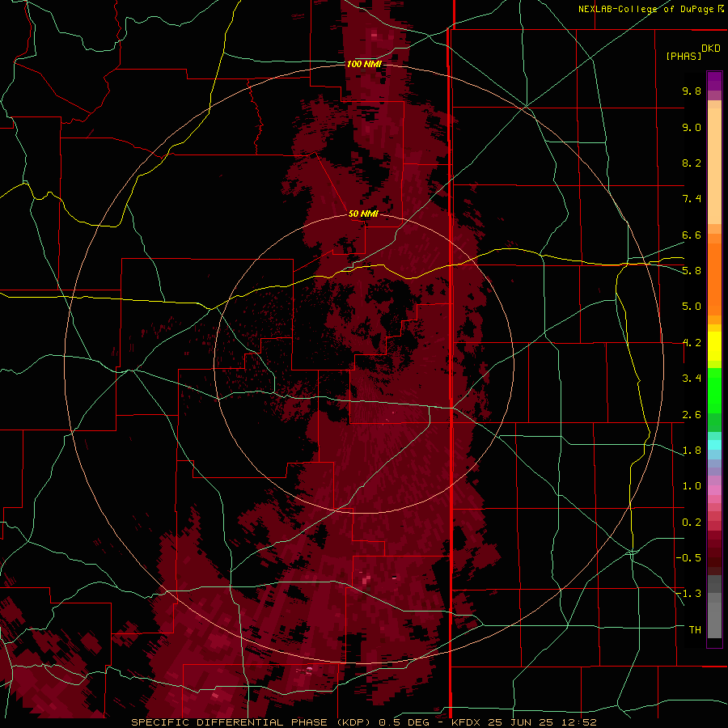Screen dimensions: 728x728
Task: Click the 0.2 value on color scale
Action: 692,523
